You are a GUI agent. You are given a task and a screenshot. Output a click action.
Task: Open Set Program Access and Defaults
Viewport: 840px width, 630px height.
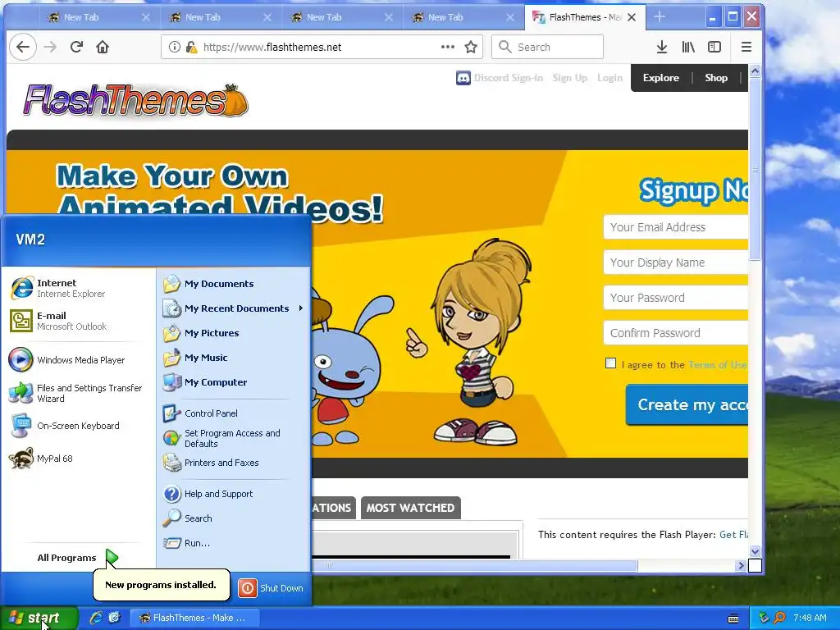click(234, 438)
